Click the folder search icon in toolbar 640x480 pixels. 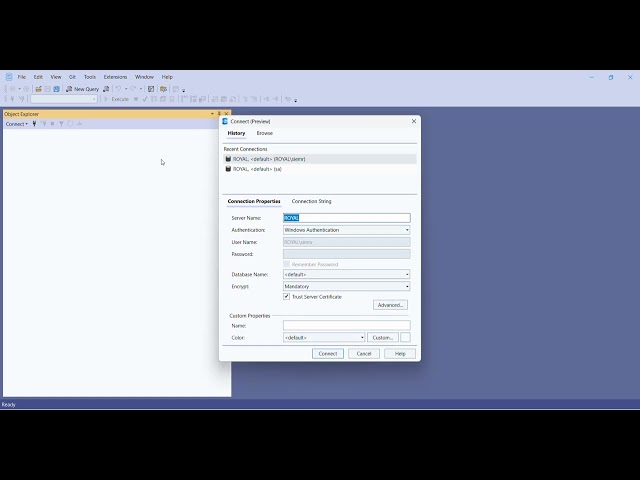click(163, 89)
